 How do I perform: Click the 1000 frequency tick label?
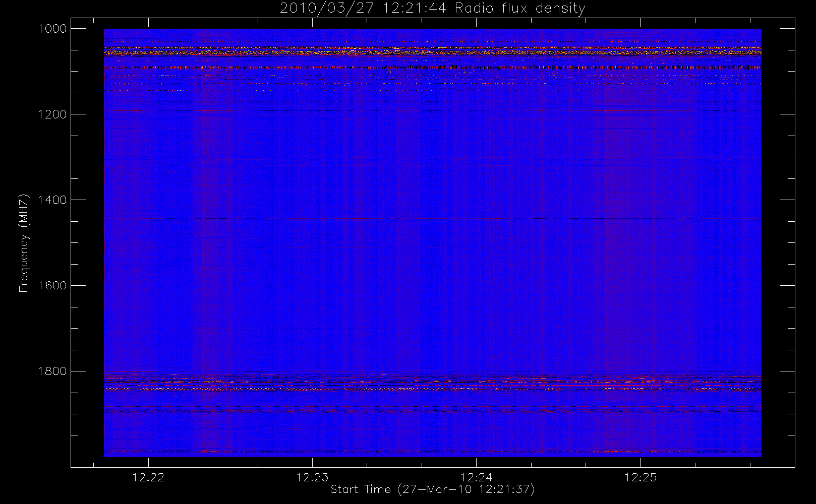click(x=52, y=29)
